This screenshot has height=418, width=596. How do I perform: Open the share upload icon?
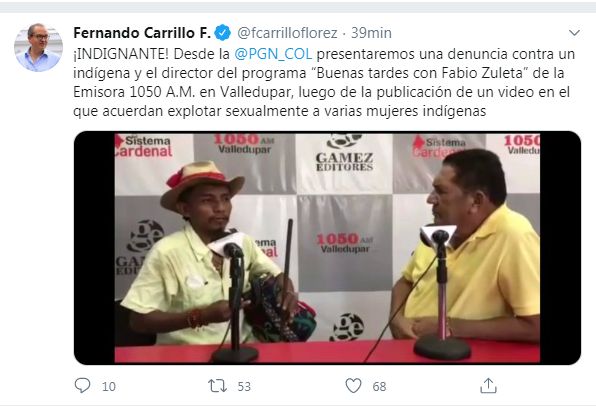488,386
